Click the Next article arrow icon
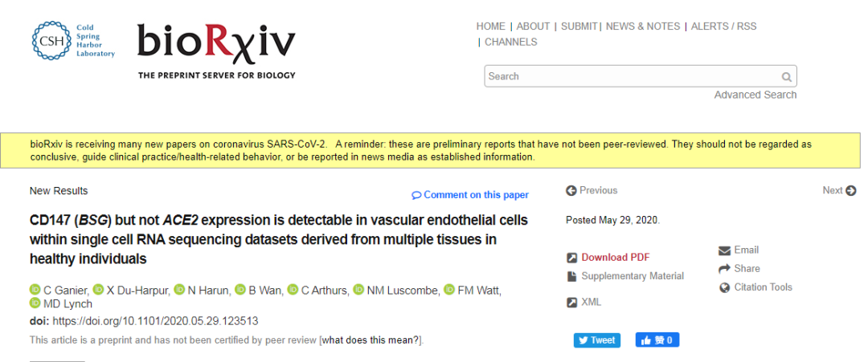 coord(851,191)
